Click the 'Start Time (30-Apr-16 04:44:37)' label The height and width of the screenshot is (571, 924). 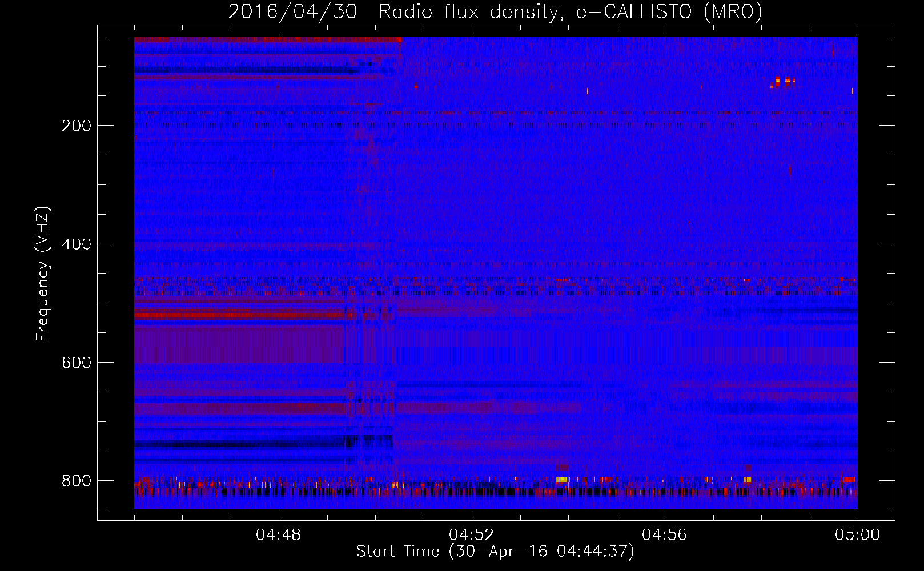(495, 552)
